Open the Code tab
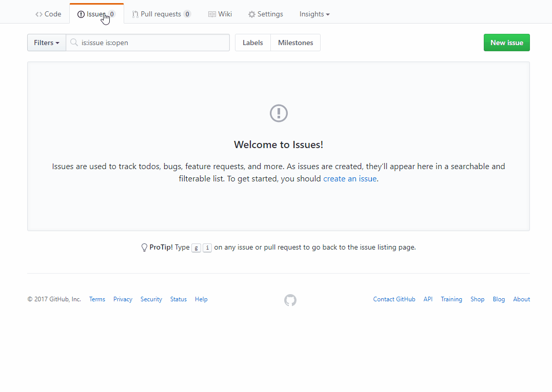The image size is (552, 392). pyautogui.click(x=48, y=14)
